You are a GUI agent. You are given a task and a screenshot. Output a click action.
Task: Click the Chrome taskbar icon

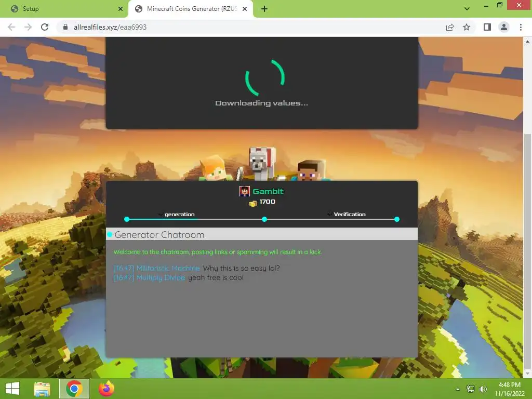point(74,389)
